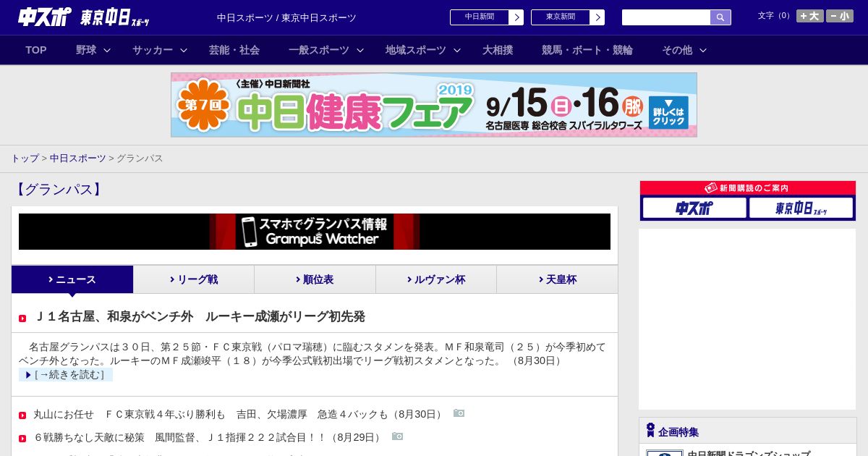Open 競馬・ボート・競輪 section
This screenshot has width=868, height=456.
point(587,50)
